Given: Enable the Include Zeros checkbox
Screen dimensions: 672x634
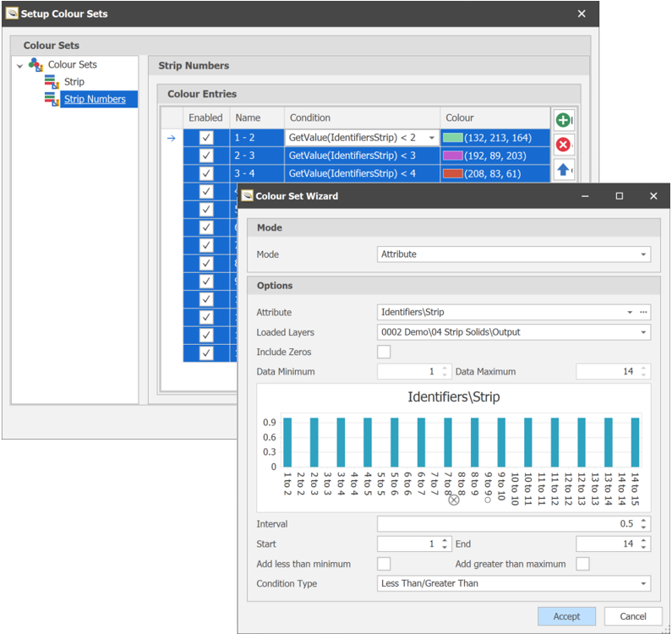Looking at the screenshot, I should click(x=385, y=352).
